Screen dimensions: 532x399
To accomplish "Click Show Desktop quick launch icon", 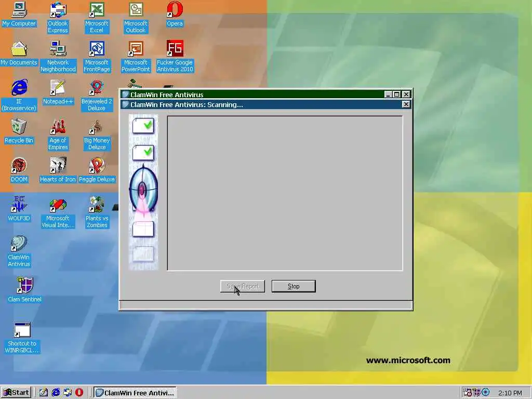I will point(44,392).
